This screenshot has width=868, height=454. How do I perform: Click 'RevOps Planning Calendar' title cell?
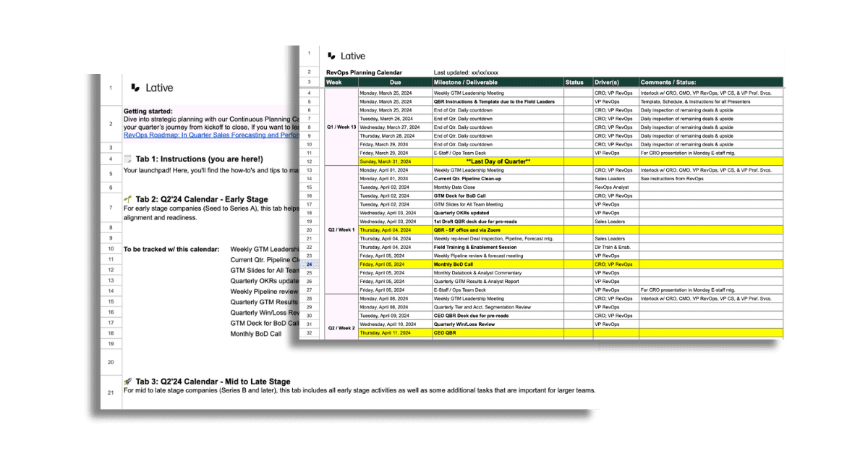pyautogui.click(x=364, y=72)
